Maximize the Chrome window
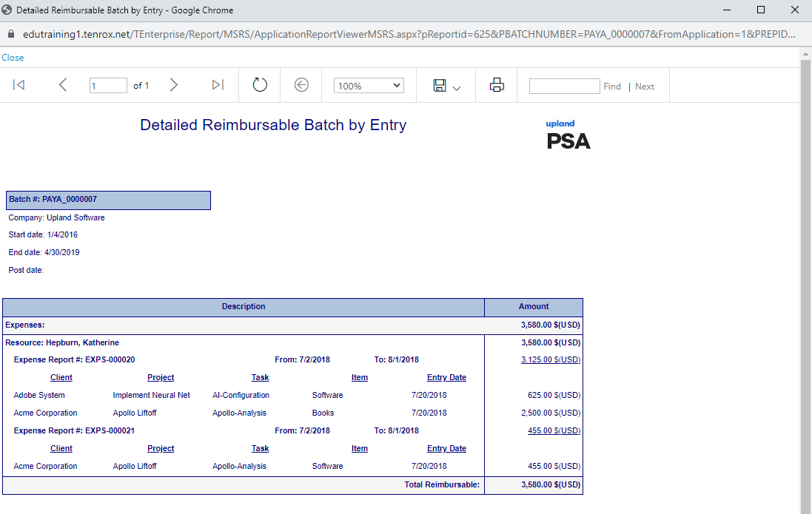This screenshot has width=812, height=514. pos(761,10)
